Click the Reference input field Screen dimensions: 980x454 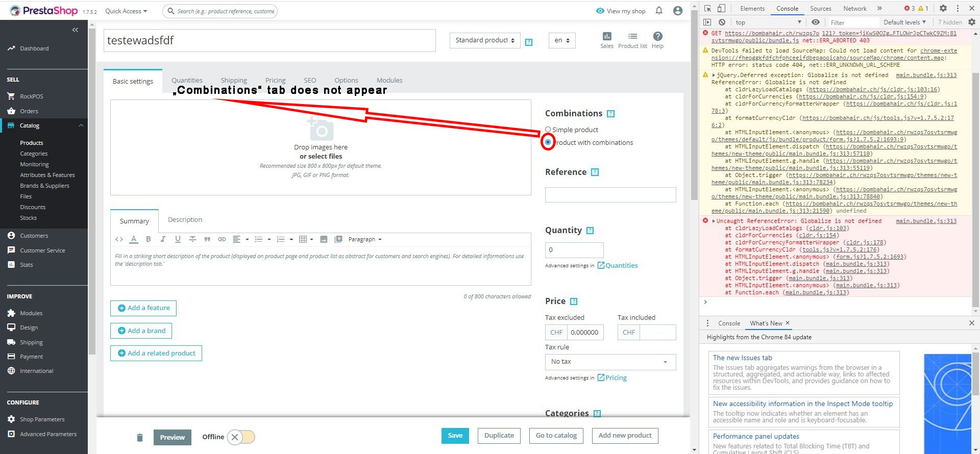coord(610,195)
